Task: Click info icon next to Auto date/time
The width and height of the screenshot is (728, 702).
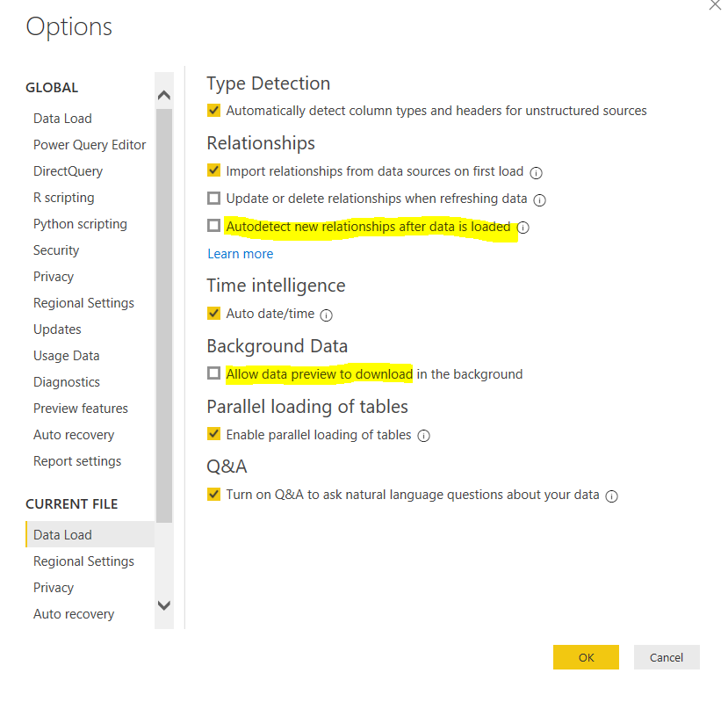Action: point(326,315)
